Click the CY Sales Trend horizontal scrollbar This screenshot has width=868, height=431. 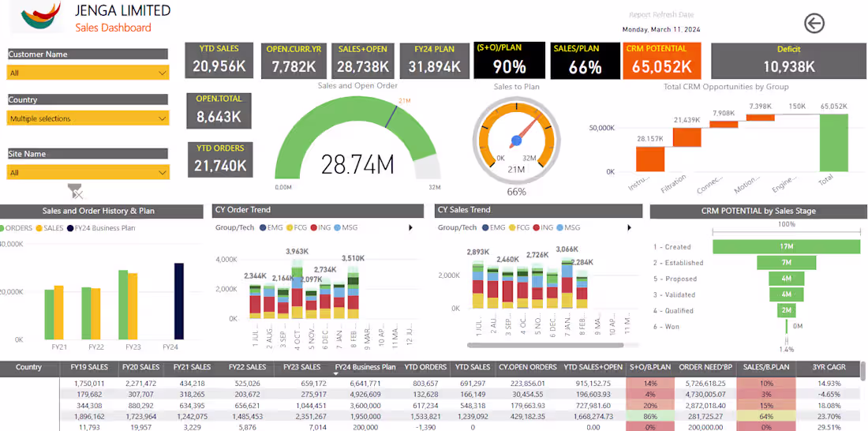click(x=546, y=345)
